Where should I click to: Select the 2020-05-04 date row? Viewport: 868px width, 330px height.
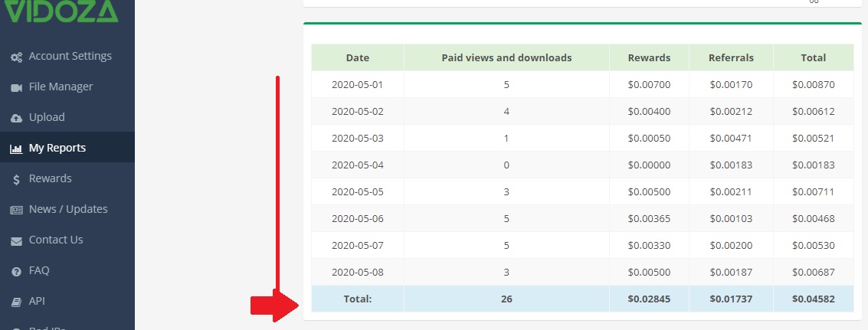tap(357, 165)
